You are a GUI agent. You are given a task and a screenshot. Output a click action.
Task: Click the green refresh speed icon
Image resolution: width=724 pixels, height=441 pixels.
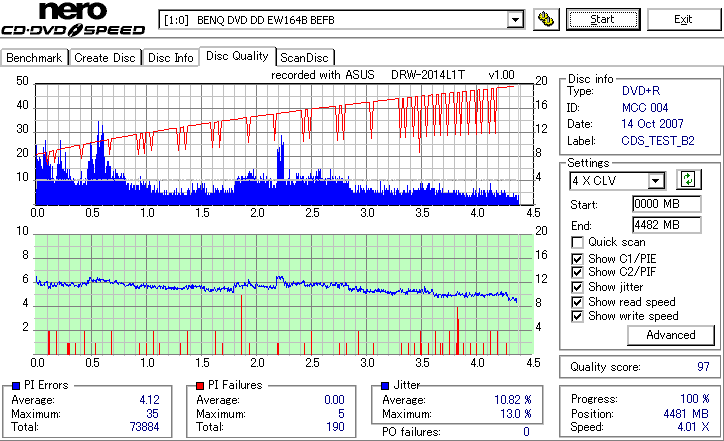pyautogui.click(x=688, y=180)
